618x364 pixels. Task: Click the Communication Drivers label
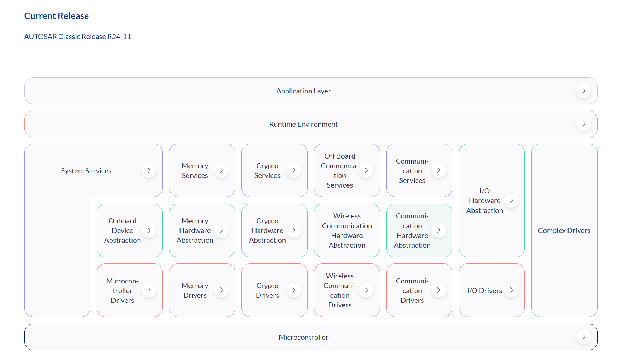pyautogui.click(x=412, y=291)
